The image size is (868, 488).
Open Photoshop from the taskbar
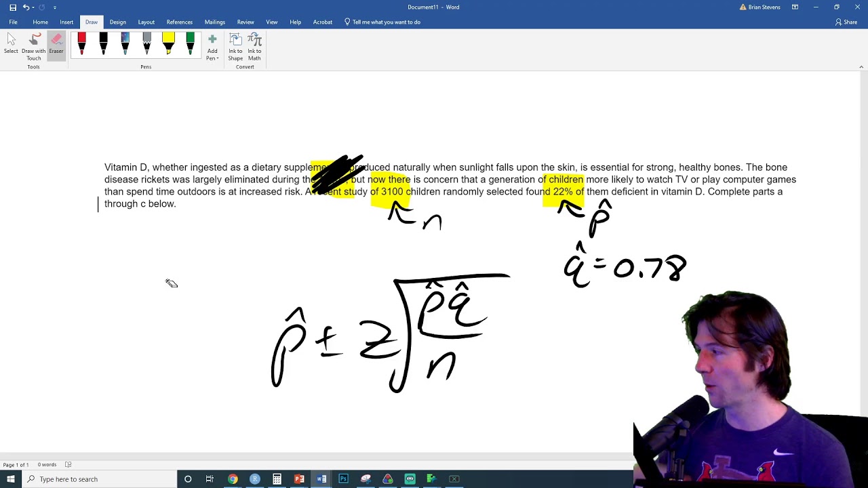click(x=343, y=479)
